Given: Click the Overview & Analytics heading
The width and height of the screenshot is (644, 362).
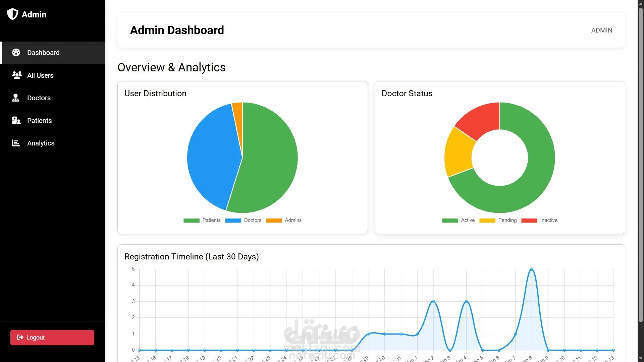Looking at the screenshot, I should pyautogui.click(x=171, y=67).
